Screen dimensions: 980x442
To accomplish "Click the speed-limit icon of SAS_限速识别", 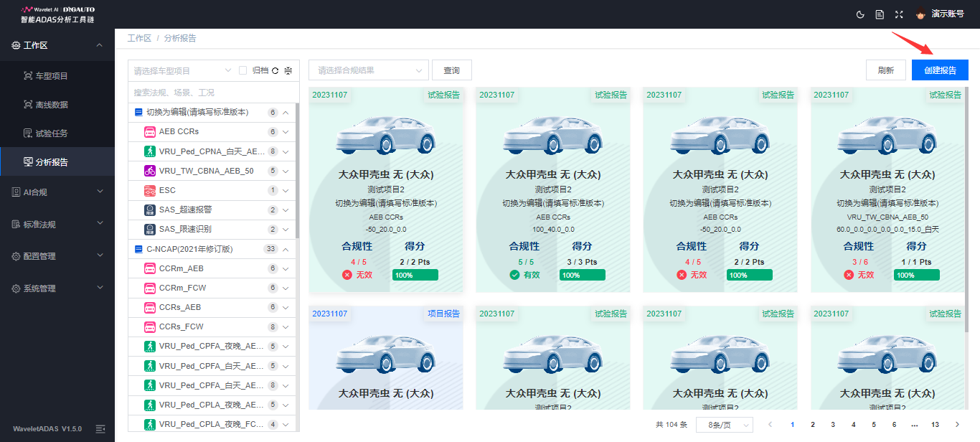I will [150, 230].
